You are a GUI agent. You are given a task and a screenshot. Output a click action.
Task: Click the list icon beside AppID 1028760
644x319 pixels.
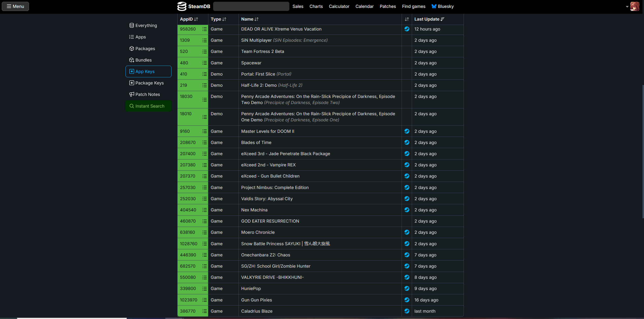[205, 244]
